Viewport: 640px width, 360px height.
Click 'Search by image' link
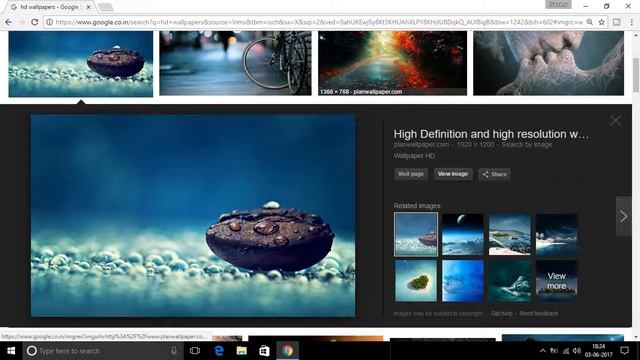[x=527, y=144]
